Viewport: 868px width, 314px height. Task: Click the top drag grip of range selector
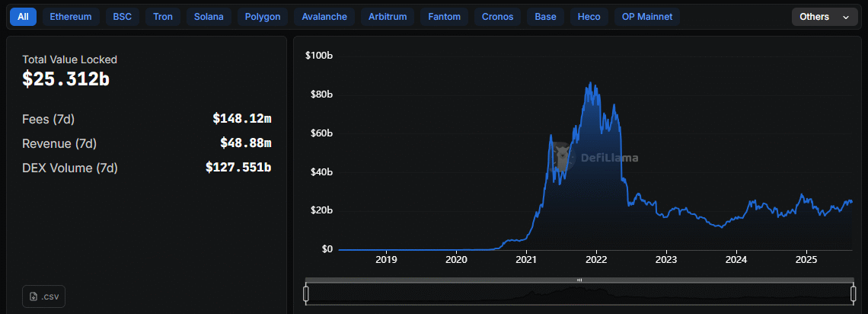pyautogui.click(x=579, y=280)
